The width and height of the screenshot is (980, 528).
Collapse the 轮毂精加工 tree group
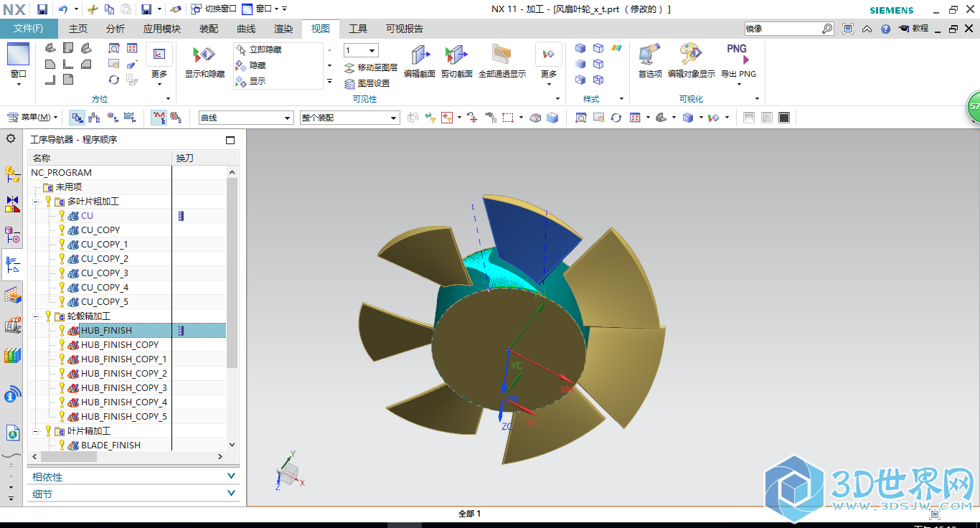[35, 316]
